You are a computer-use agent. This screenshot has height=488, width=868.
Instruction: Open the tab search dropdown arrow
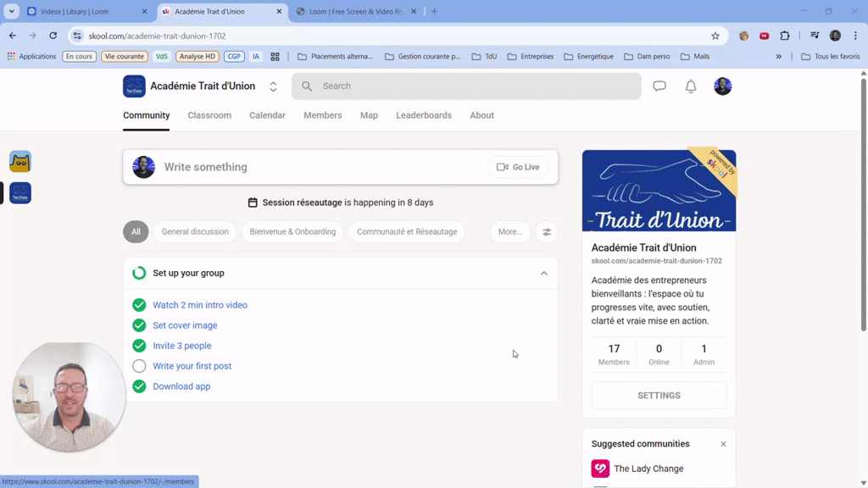pos(11,12)
